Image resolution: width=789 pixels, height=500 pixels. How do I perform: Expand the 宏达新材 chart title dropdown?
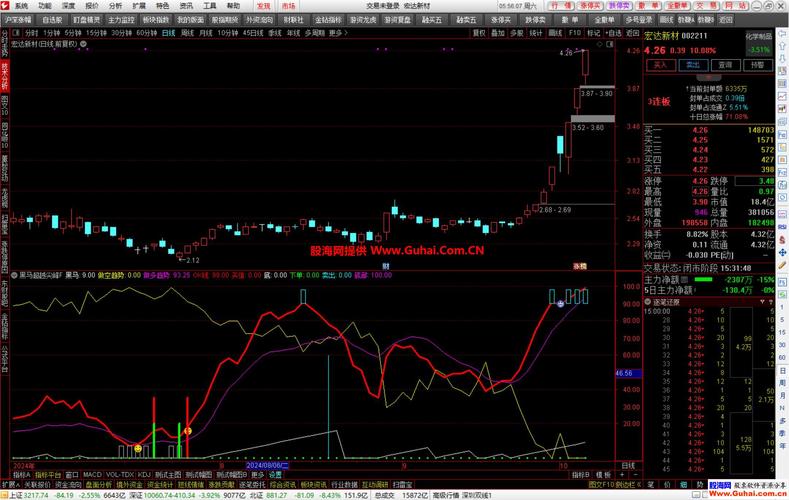click(84, 44)
